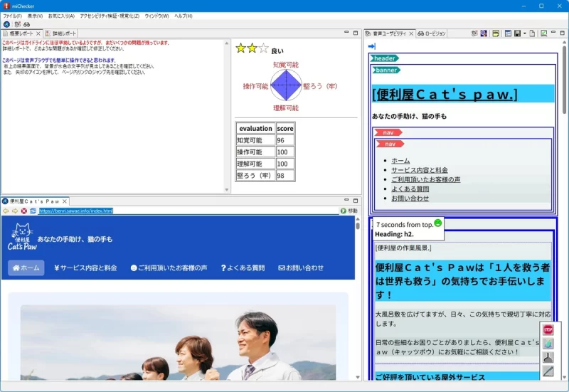Click the green checkmark validation icon in right toolbar

click(543, 33)
